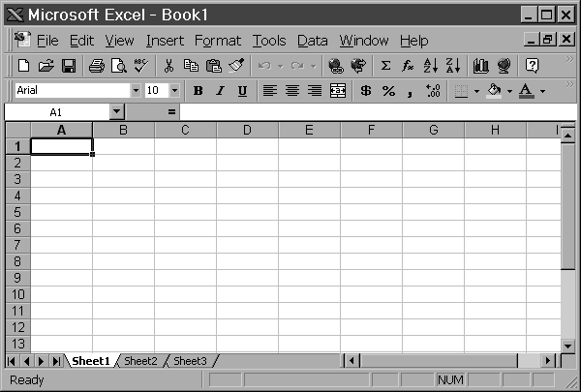Open Fill Color dropdown arrow
581x392 pixels.
tap(510, 91)
